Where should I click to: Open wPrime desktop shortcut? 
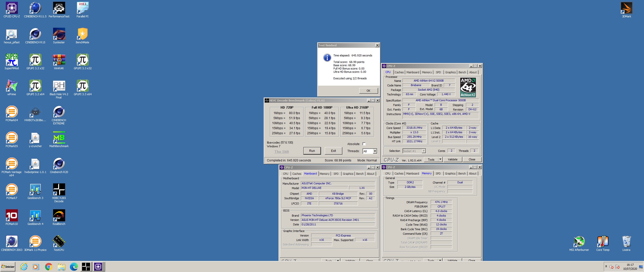(x=12, y=88)
